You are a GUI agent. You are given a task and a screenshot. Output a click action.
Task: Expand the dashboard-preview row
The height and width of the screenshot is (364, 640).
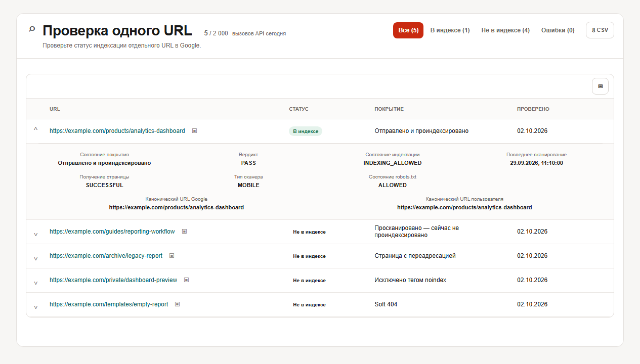[x=35, y=282]
